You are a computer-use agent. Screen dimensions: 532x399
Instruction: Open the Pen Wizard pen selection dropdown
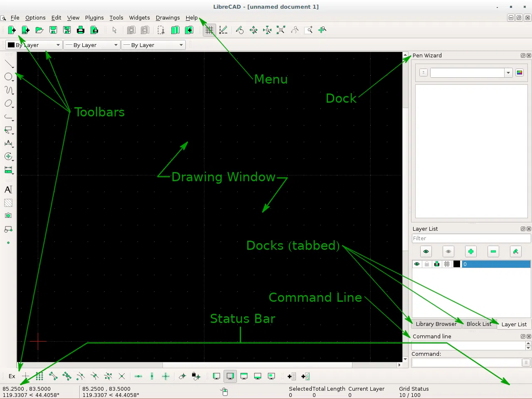[x=508, y=72]
